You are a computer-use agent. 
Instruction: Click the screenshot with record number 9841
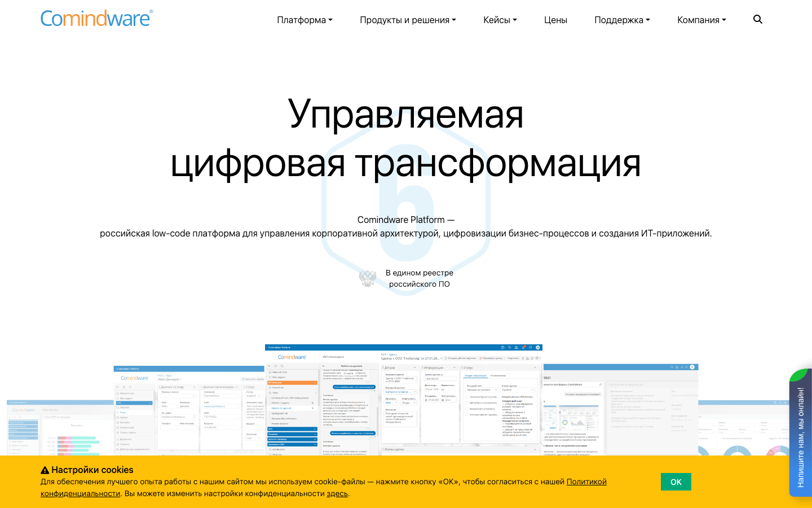(x=620, y=409)
